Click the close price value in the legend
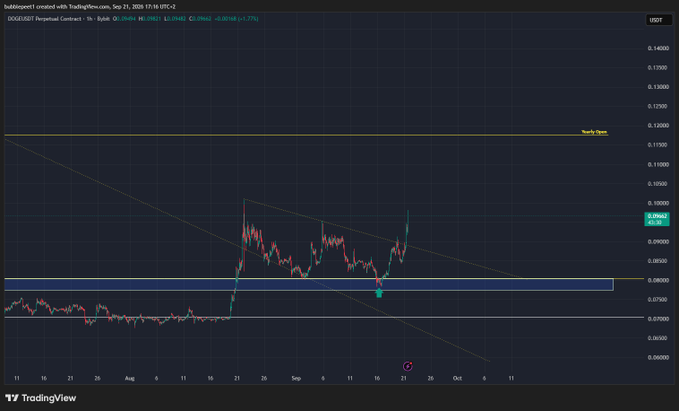679x411 pixels. click(x=201, y=19)
